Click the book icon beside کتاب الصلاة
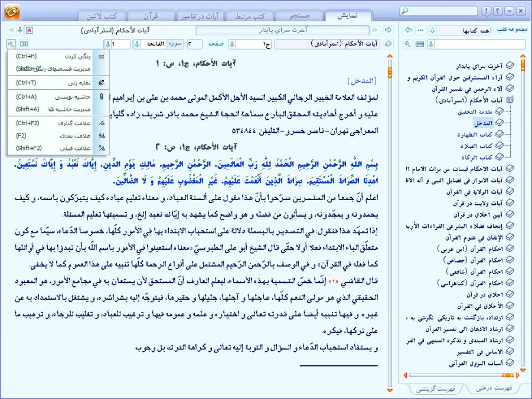 tap(499, 146)
